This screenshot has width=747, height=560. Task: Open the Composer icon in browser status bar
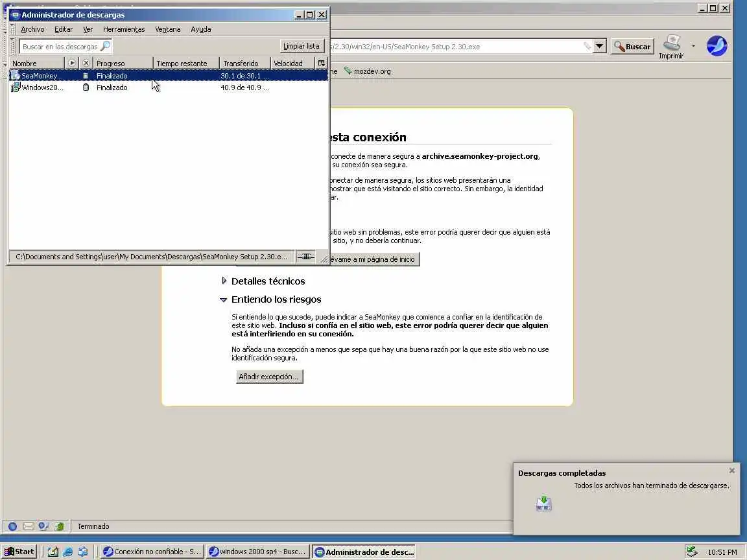tap(43, 526)
